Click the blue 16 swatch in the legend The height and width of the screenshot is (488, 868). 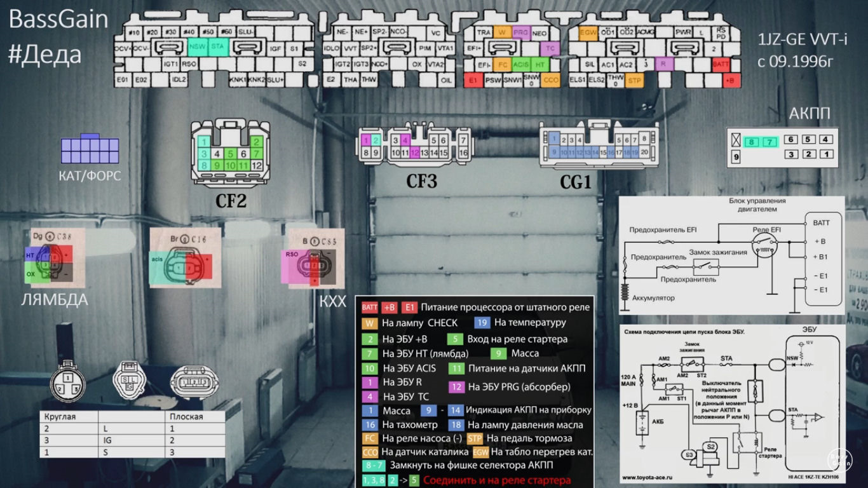369,424
